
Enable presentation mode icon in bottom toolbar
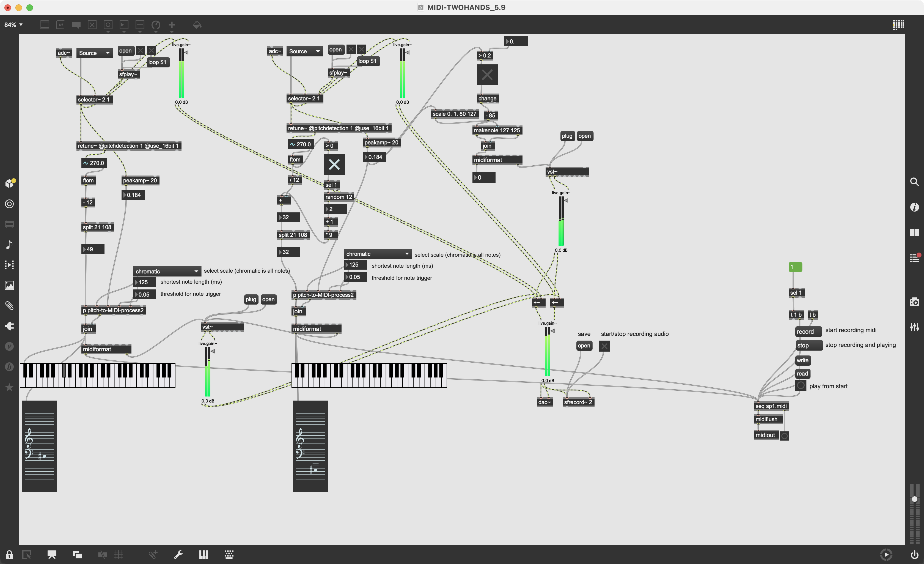pos(52,555)
